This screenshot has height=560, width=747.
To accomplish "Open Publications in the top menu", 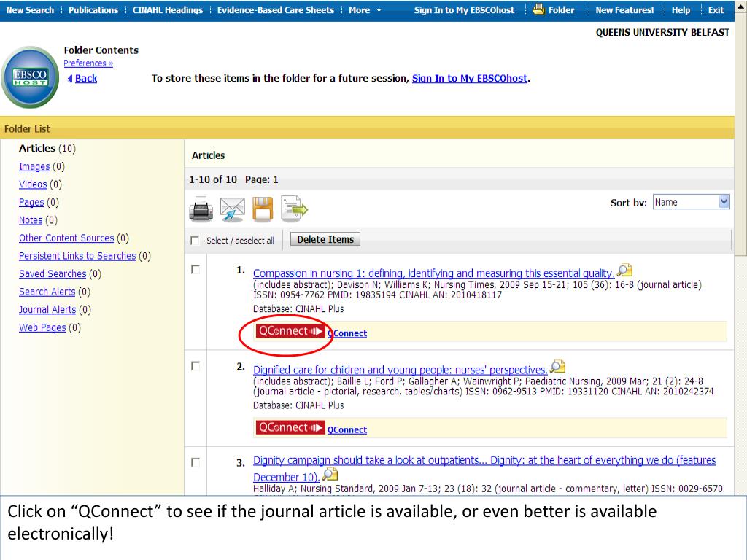I will click(93, 10).
